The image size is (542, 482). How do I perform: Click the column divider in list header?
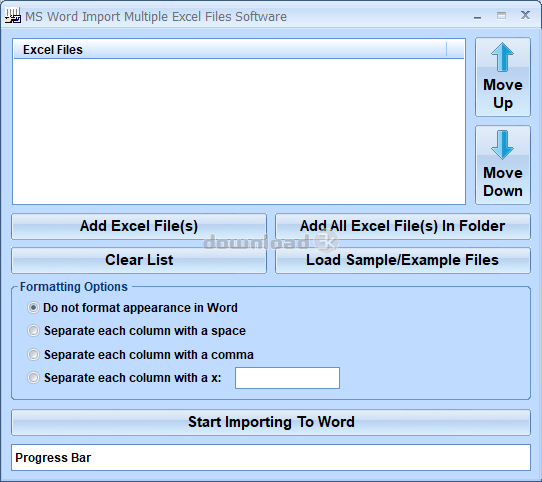(446, 49)
